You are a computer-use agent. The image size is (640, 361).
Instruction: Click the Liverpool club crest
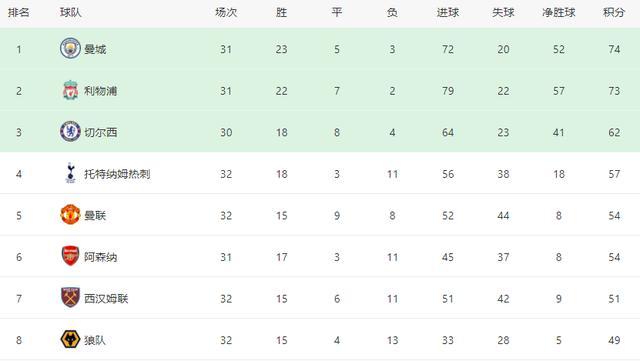70,91
